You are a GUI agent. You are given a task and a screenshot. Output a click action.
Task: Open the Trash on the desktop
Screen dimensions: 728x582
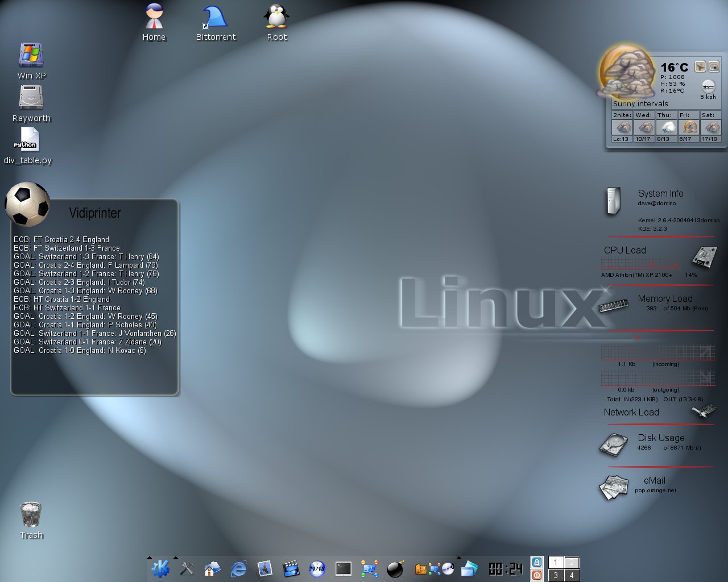coord(31,520)
